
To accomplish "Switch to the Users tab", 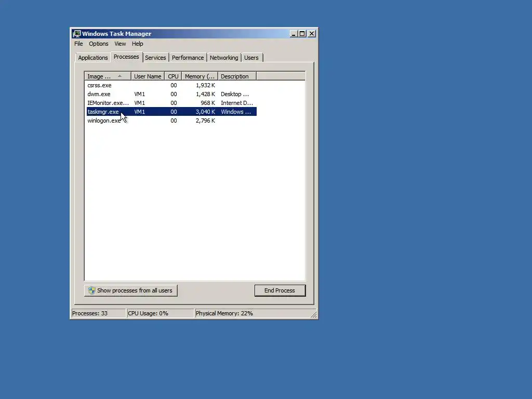I will [x=251, y=58].
